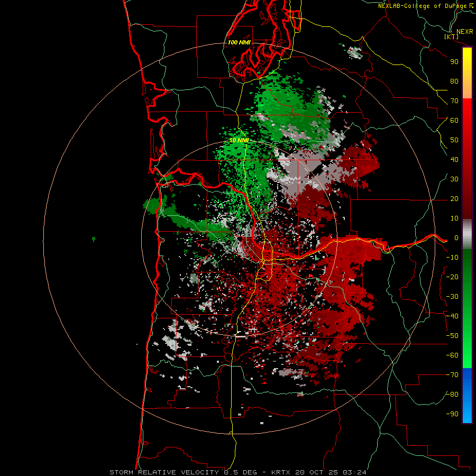Click the 80 value on the velocity scale
Viewport: 476px width, 476px height.
click(x=454, y=81)
